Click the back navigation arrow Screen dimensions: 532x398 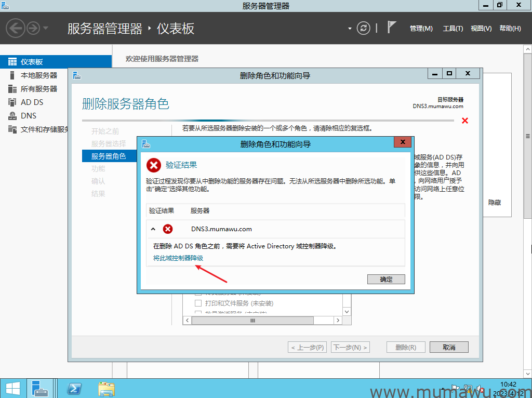[x=16, y=28]
